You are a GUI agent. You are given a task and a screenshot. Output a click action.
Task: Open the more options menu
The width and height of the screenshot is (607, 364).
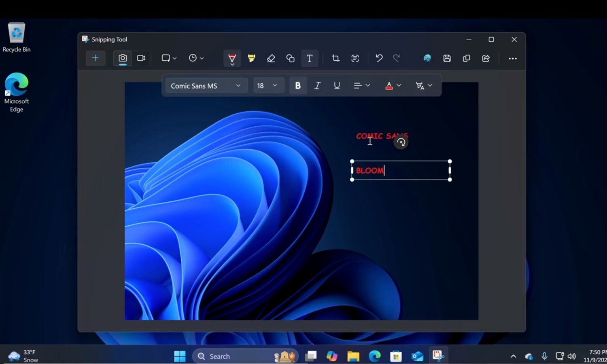click(x=512, y=58)
